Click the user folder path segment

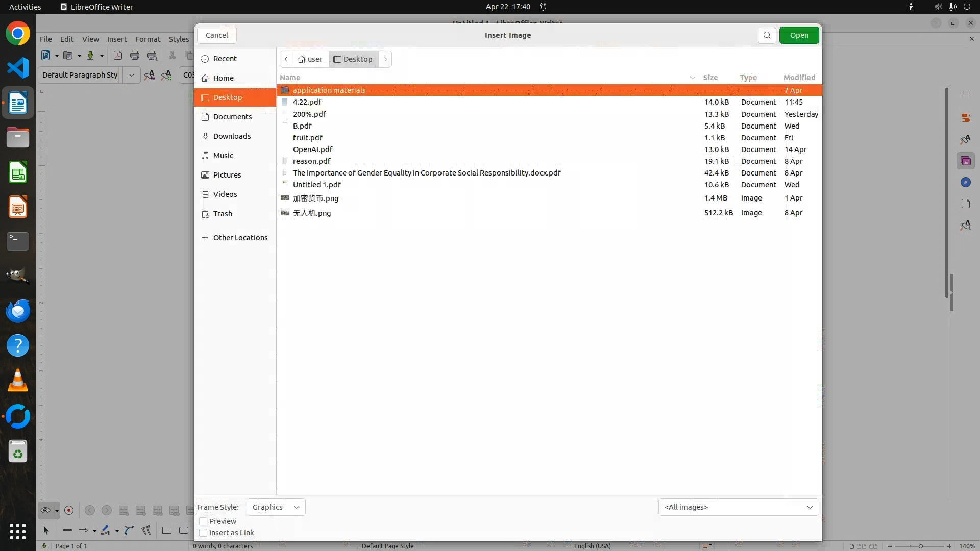point(310,59)
